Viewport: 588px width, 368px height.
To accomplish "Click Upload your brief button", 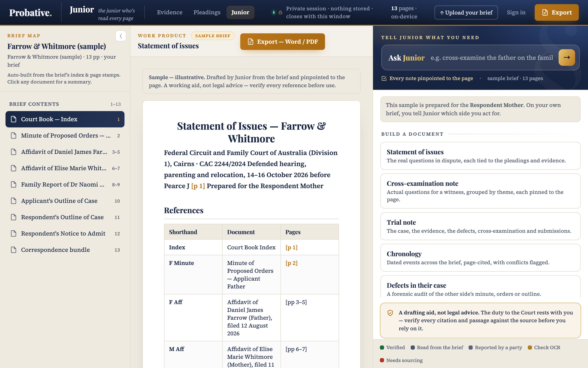I will (x=466, y=12).
